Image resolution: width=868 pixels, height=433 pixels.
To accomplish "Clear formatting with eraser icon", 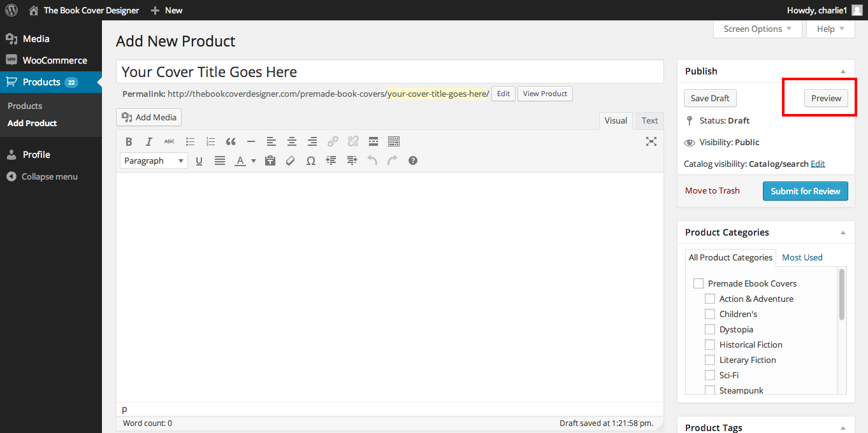I will 291,160.
